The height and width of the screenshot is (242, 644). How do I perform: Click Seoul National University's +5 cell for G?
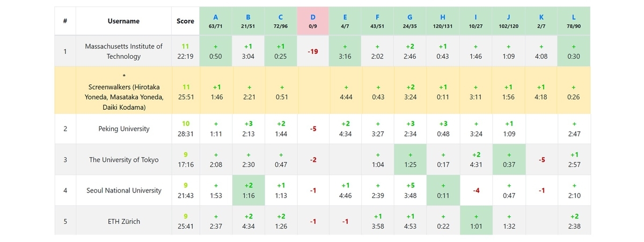[x=410, y=190]
